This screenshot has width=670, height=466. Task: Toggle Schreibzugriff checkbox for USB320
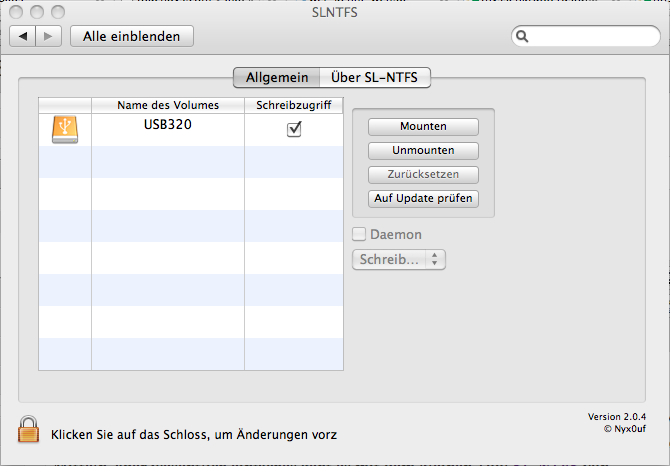[x=294, y=129]
